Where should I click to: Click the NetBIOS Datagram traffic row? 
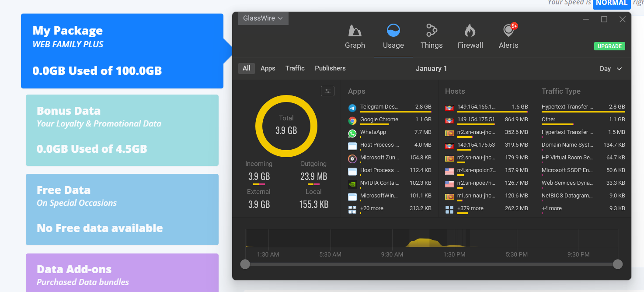(583, 196)
